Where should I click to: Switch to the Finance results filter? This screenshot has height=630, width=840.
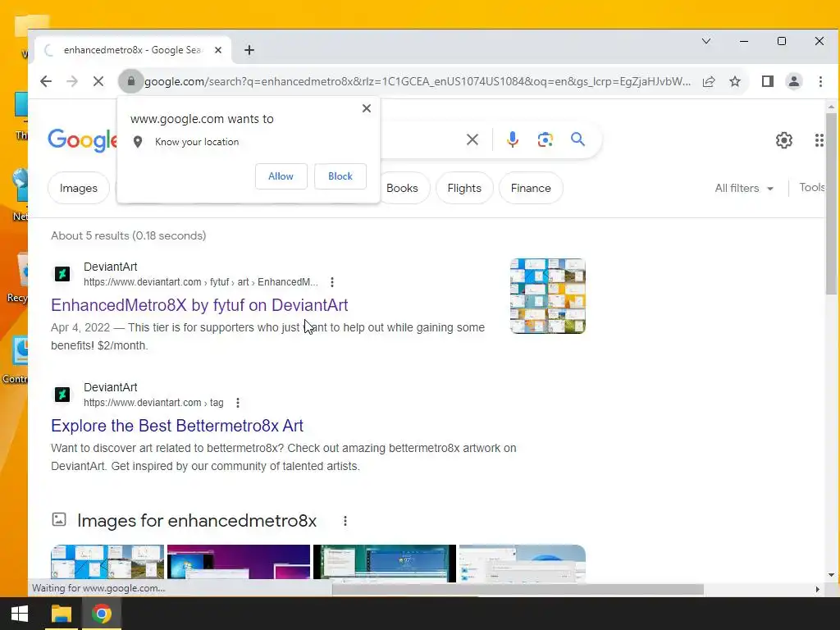pos(531,188)
